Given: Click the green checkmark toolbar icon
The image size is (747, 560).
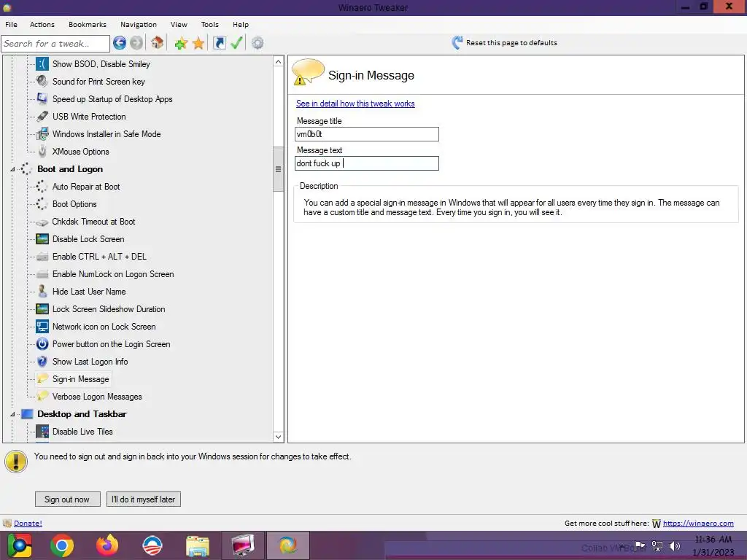Looking at the screenshot, I should click(237, 43).
